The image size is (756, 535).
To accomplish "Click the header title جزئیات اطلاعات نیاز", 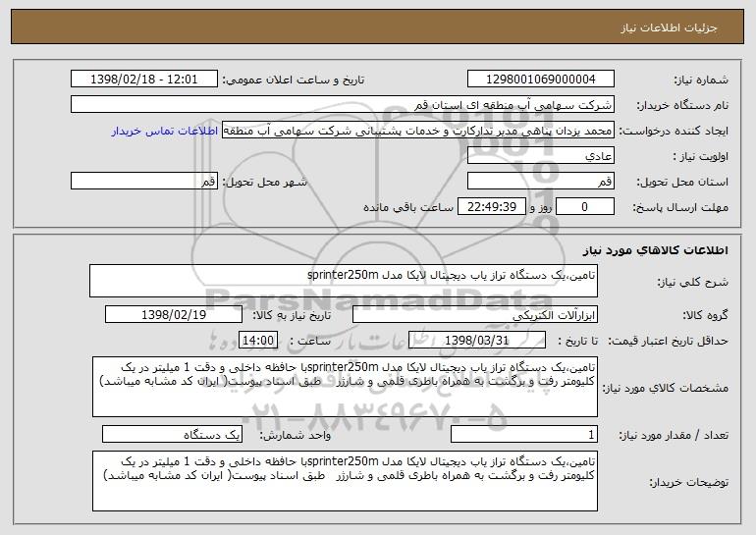I will point(670,27).
